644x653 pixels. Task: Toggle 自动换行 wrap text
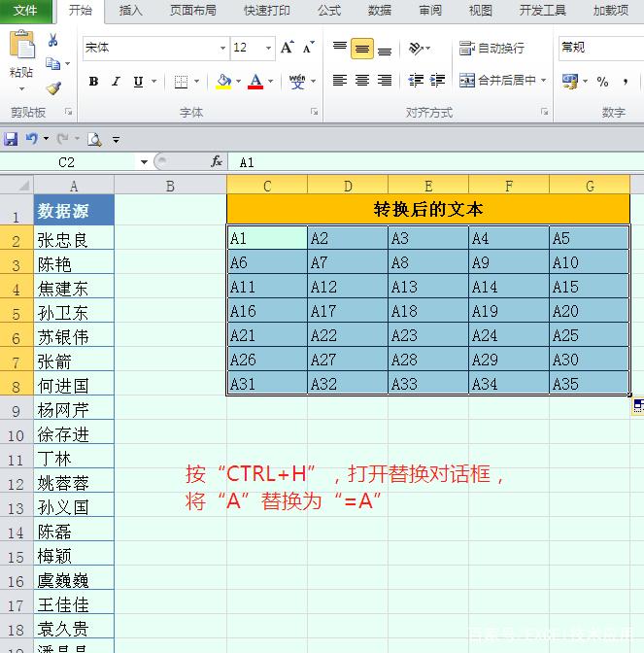[491, 49]
